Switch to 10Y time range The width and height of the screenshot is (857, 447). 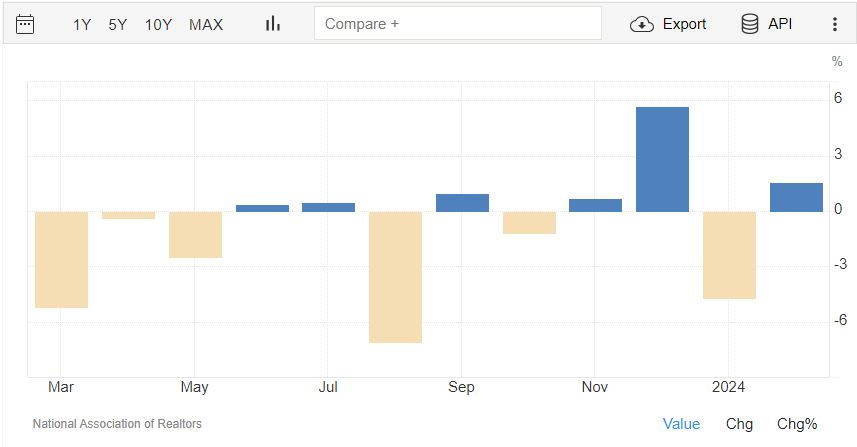(x=158, y=24)
